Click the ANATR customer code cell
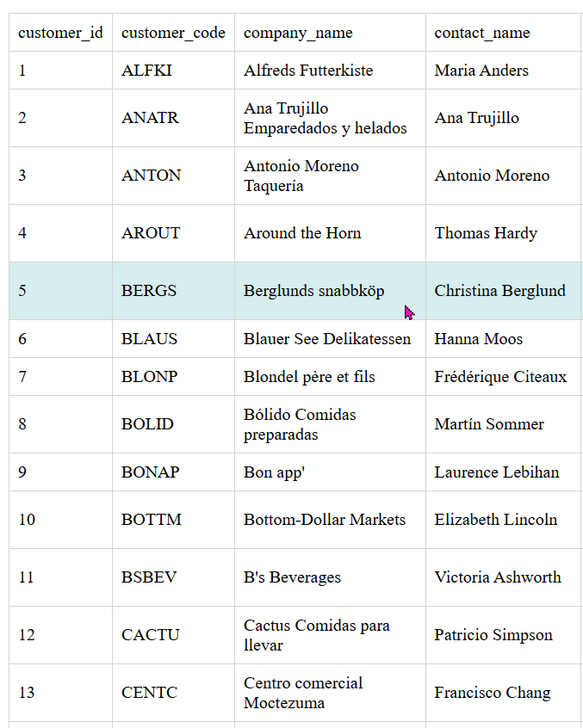The width and height of the screenshot is (583, 728). (x=150, y=118)
